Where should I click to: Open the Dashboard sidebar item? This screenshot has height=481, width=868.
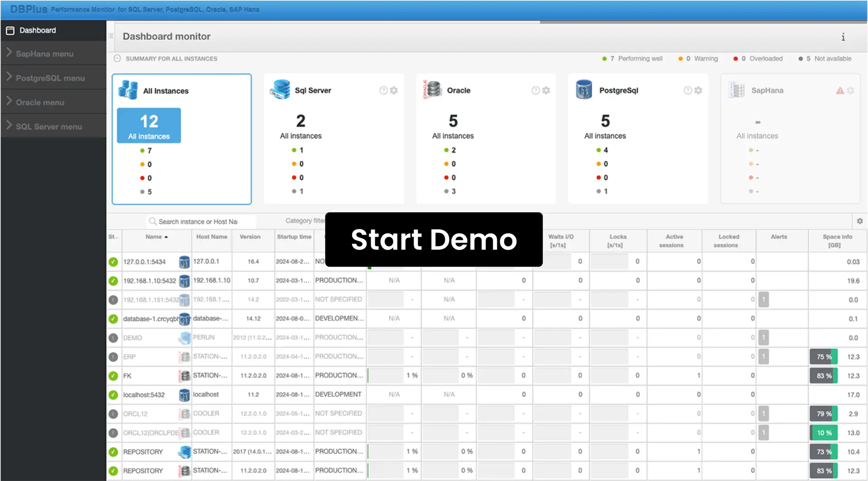pyautogui.click(x=53, y=30)
